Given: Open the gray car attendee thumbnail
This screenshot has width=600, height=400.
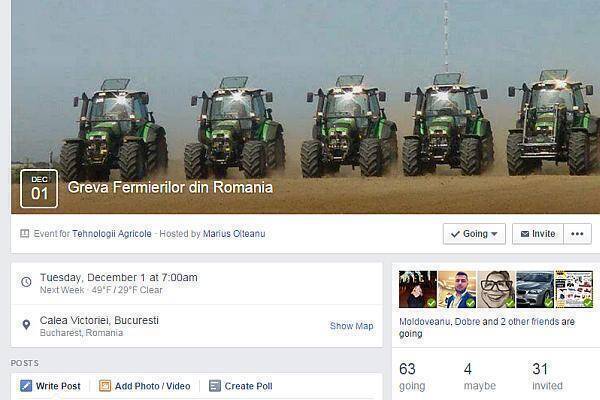Looking at the screenshot, I should [535, 289].
